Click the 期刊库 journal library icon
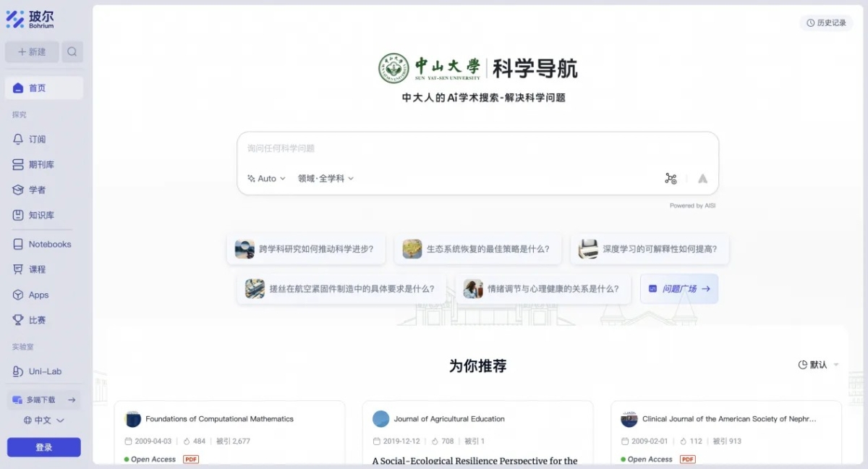Screen dimensions: 868x469 pyautogui.click(x=18, y=164)
